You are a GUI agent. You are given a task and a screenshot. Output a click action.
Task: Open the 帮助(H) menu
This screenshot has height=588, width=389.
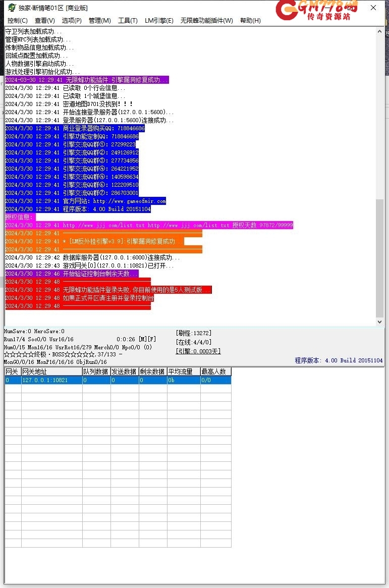pos(250,21)
